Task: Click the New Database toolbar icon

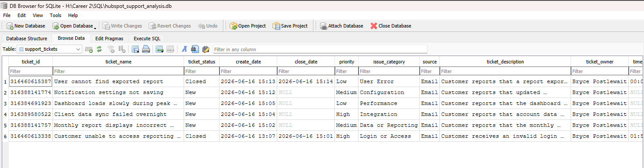Action: tap(10, 26)
